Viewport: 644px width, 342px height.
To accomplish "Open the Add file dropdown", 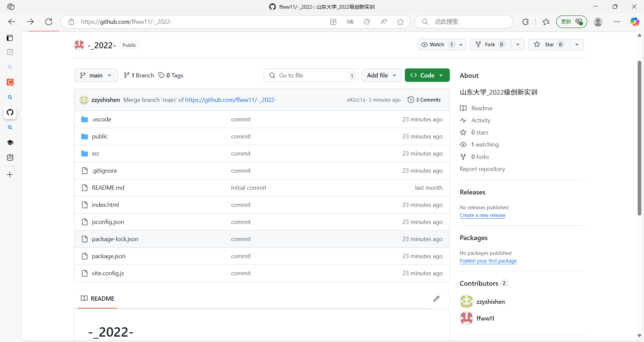I will 381,75.
